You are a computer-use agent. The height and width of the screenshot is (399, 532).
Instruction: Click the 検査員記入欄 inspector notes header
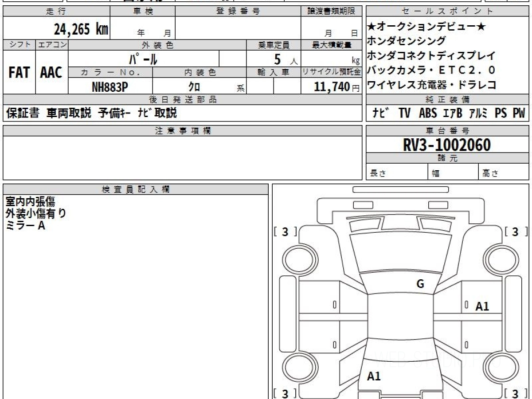[x=136, y=189]
